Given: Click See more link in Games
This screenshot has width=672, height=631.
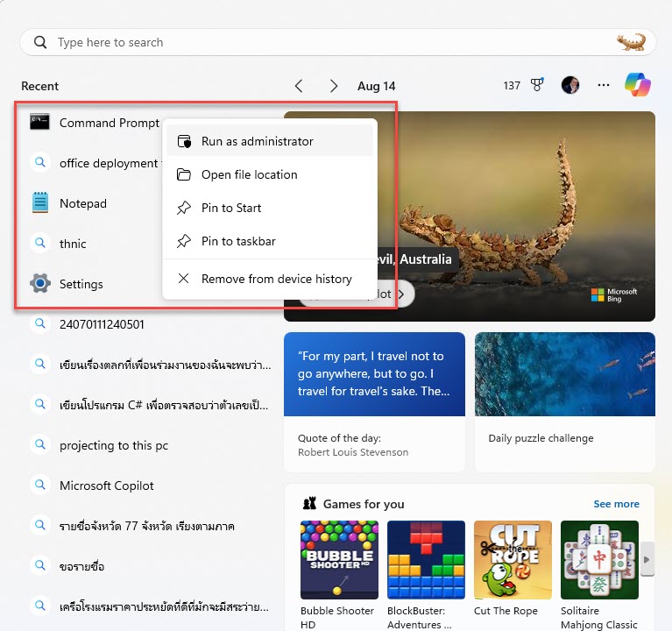Looking at the screenshot, I should tap(616, 504).
